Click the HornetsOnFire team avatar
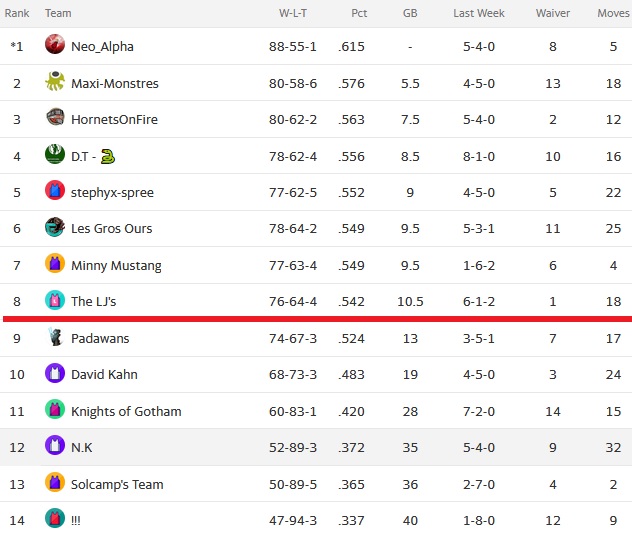Image resolution: width=632 pixels, height=538 pixels. coord(55,117)
